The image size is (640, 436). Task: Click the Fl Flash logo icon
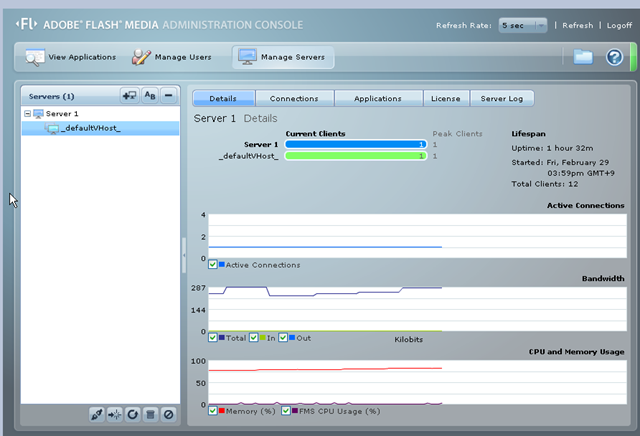[27, 24]
